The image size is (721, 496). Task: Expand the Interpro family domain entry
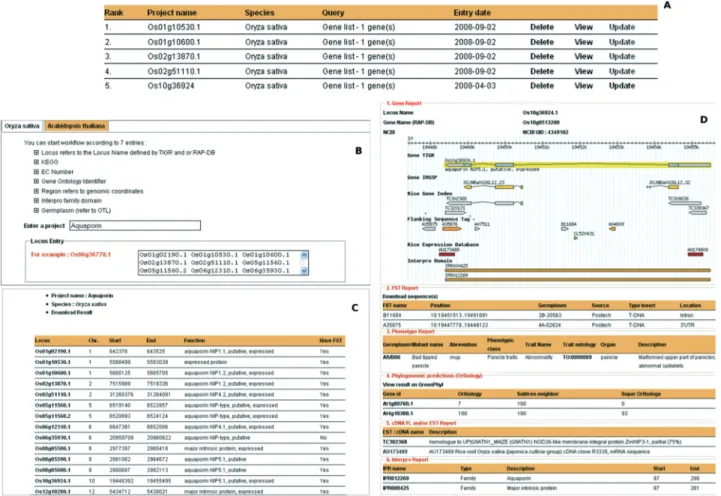click(36, 200)
